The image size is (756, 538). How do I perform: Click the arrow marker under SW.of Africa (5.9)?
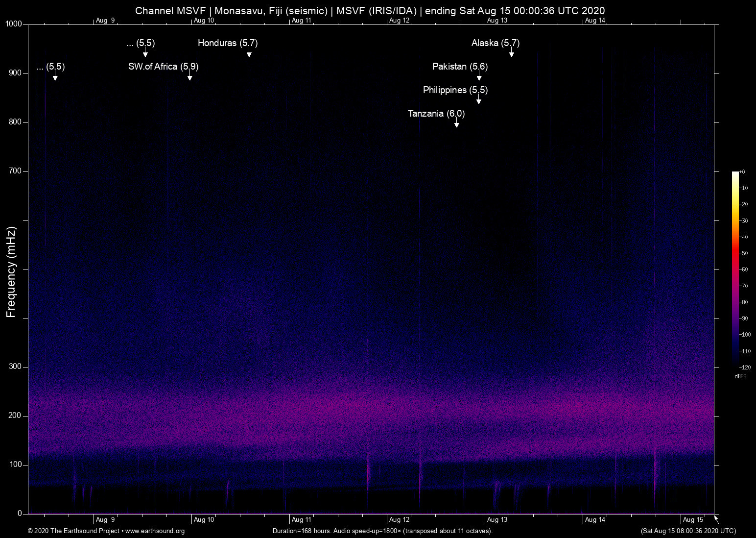coord(189,76)
